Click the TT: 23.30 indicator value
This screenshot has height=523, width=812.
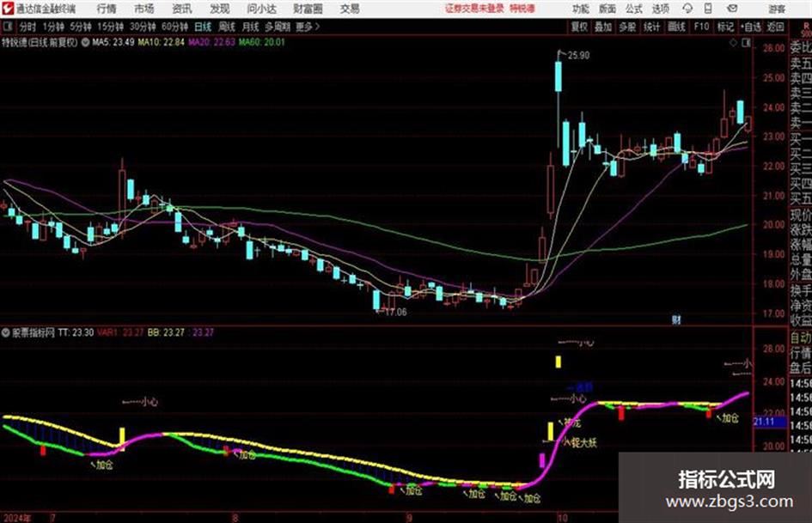tap(76, 332)
